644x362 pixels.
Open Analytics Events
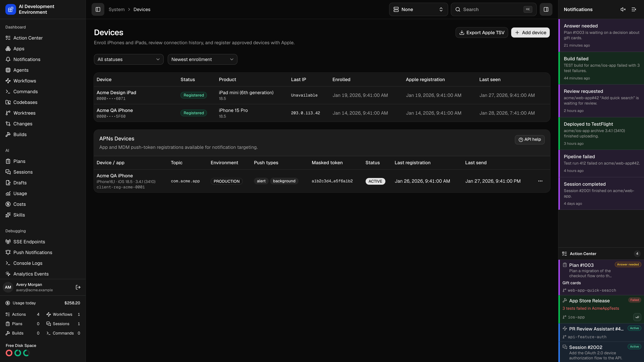[x=43, y=274]
